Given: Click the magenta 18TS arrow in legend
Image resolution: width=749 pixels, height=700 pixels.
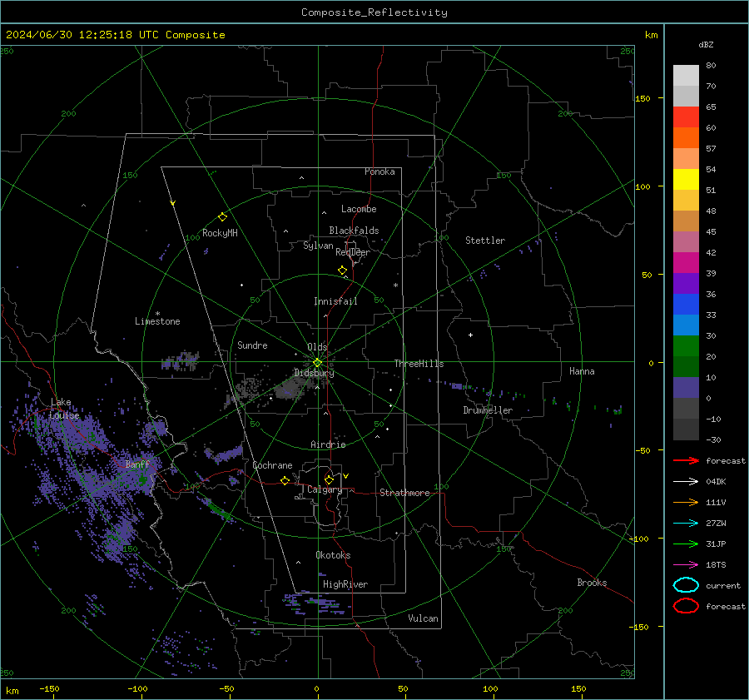Looking at the screenshot, I should pos(686,565).
